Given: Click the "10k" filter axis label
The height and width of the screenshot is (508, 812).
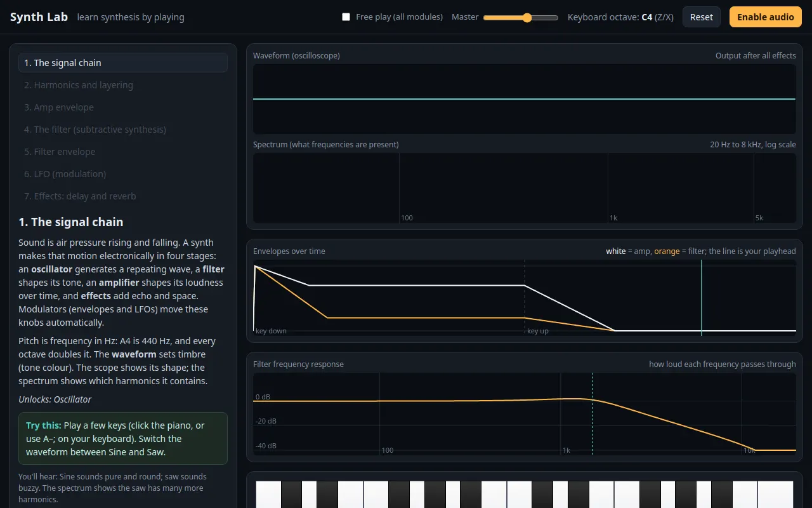Looking at the screenshot, I should [749, 450].
